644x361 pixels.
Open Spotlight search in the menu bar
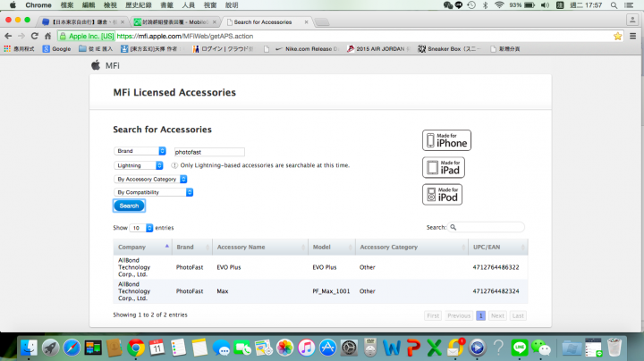click(x=614, y=5)
